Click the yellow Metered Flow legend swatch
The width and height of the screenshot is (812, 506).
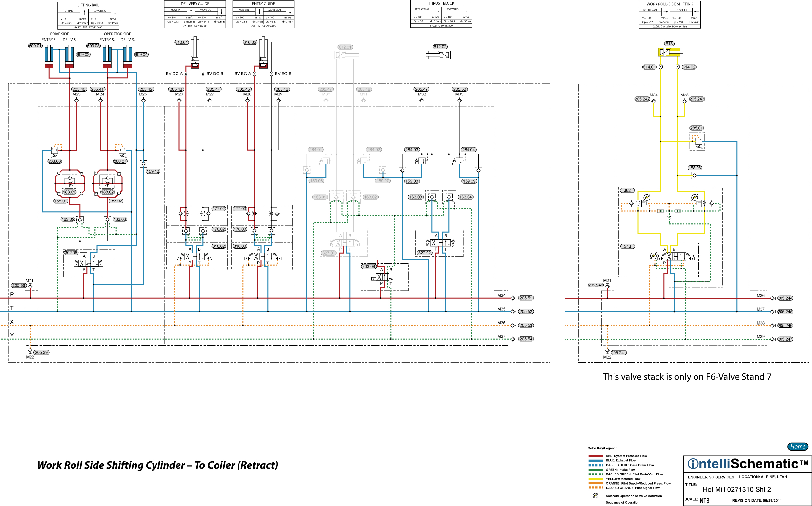tap(595, 479)
